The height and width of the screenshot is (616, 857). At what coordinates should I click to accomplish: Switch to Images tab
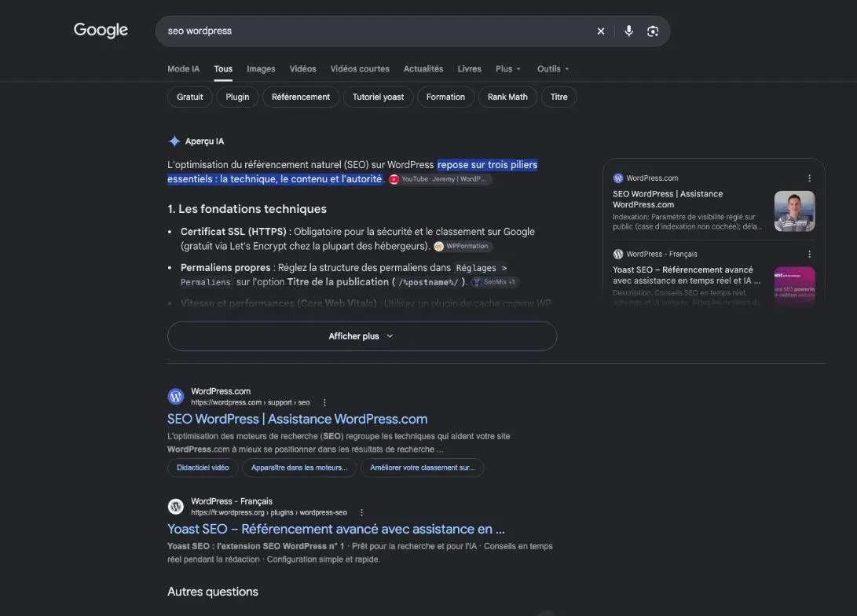261,69
